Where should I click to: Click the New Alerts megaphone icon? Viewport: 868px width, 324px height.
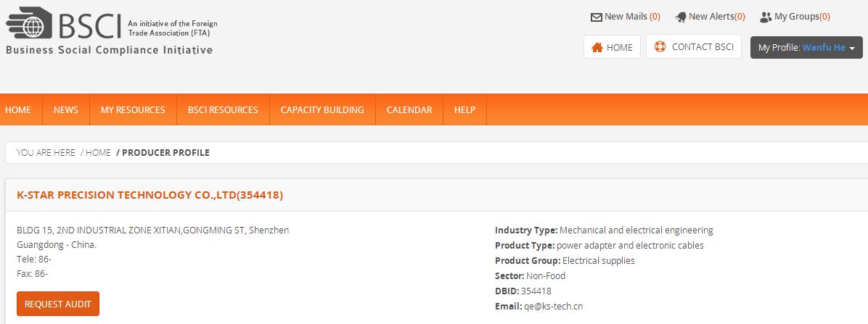[681, 17]
